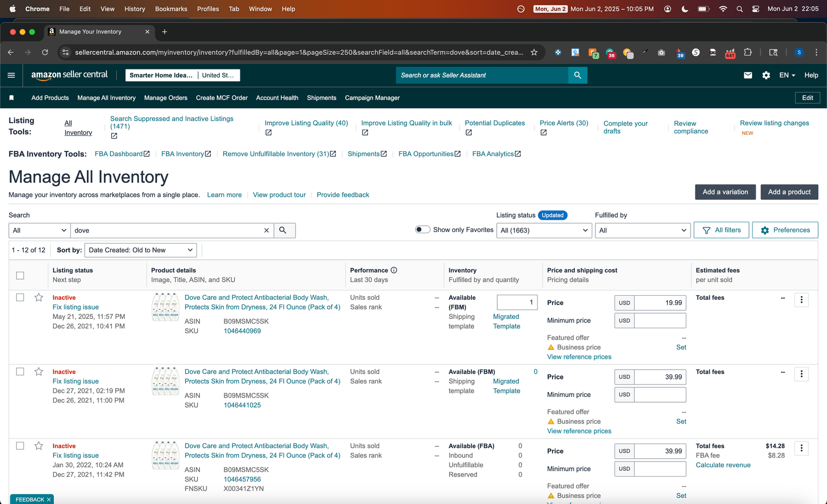
Task: Reload the page in Chrome
Action: (x=45, y=52)
